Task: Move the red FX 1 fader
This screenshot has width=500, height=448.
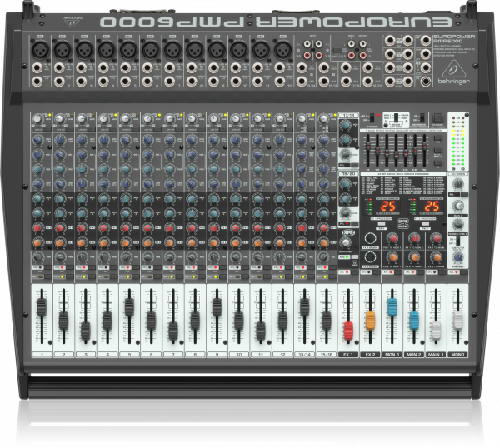Action: 348,331
